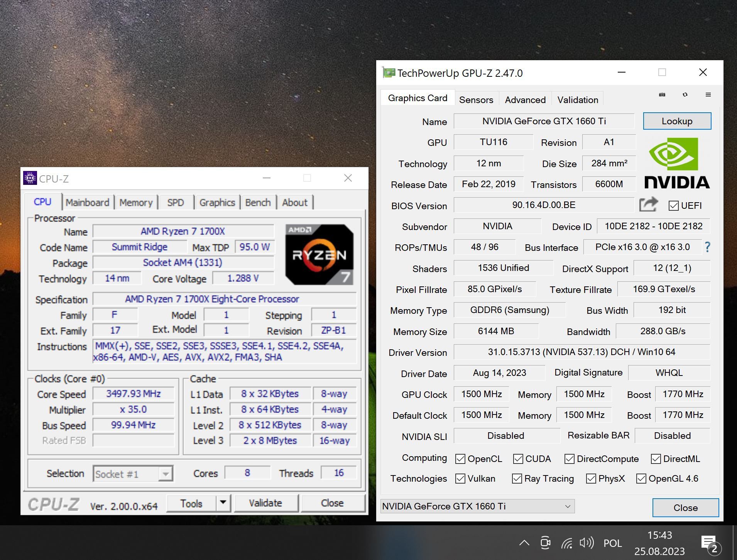Click the Show Desktop sliver on taskbar
The height and width of the screenshot is (560, 737).
pos(734,543)
